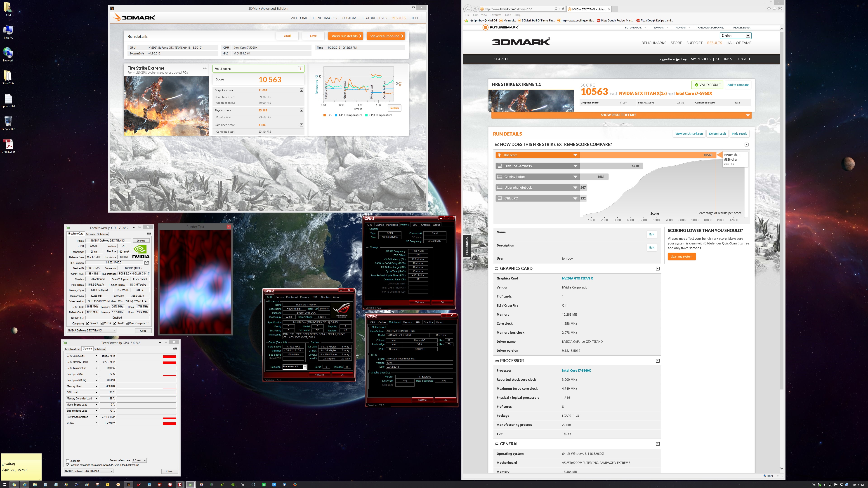Open Windows Start button
The height and width of the screenshot is (488, 868).
click(4, 485)
